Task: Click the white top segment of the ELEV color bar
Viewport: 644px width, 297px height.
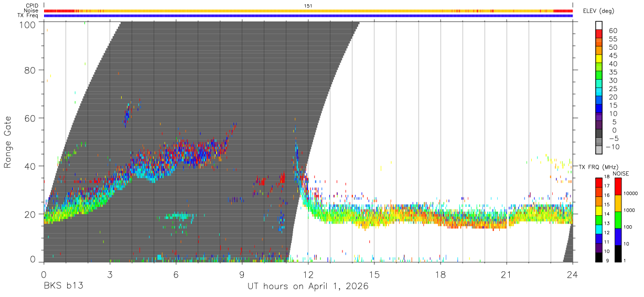Action: coord(600,25)
